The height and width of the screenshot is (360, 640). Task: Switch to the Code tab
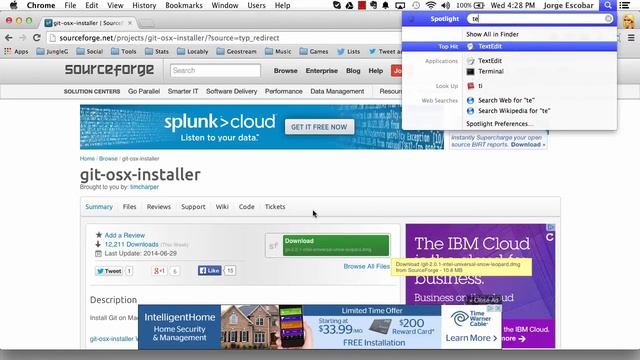click(x=247, y=207)
